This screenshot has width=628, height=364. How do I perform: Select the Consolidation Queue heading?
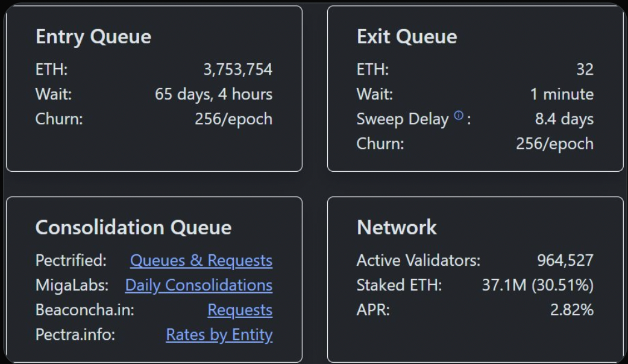pos(133,227)
